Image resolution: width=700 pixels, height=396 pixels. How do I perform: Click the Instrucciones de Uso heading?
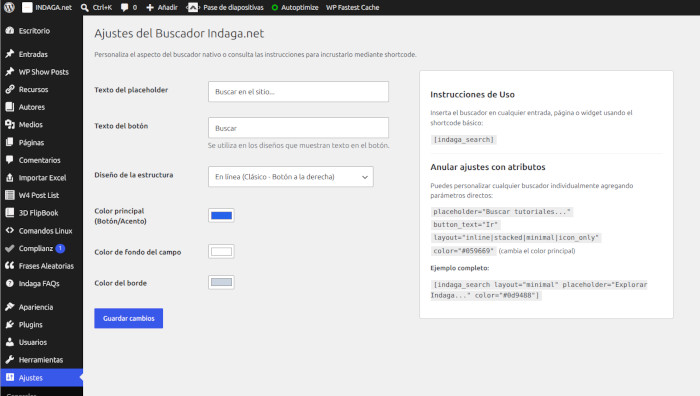(472, 95)
